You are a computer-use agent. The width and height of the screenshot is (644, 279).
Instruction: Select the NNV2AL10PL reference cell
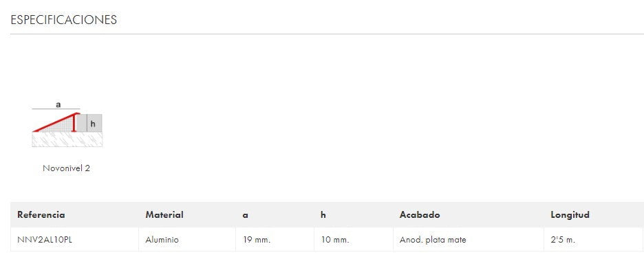tap(45, 240)
